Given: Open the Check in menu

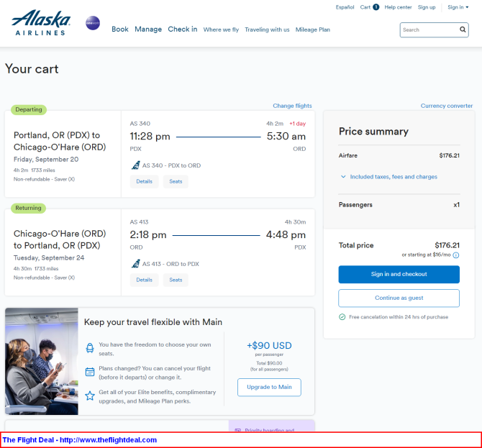Looking at the screenshot, I should (183, 29).
